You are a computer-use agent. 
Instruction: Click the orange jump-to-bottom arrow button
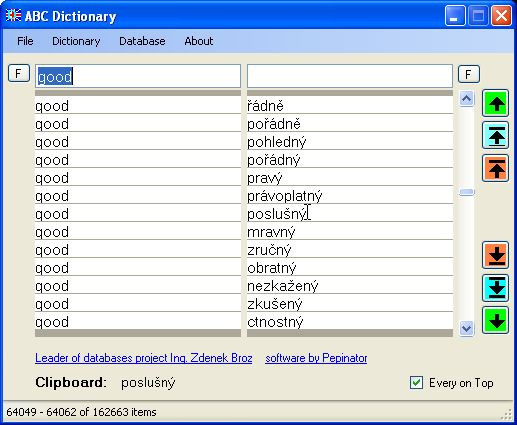tap(495, 255)
